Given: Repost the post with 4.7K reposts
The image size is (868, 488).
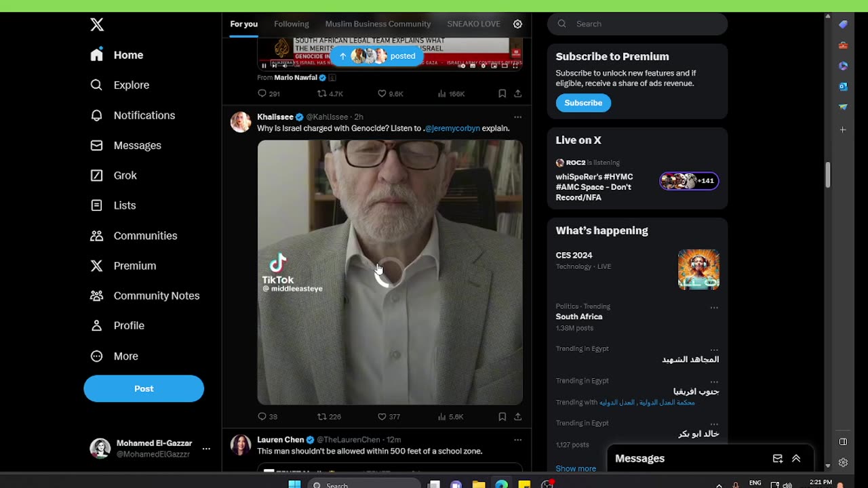Looking at the screenshot, I should click(x=330, y=94).
